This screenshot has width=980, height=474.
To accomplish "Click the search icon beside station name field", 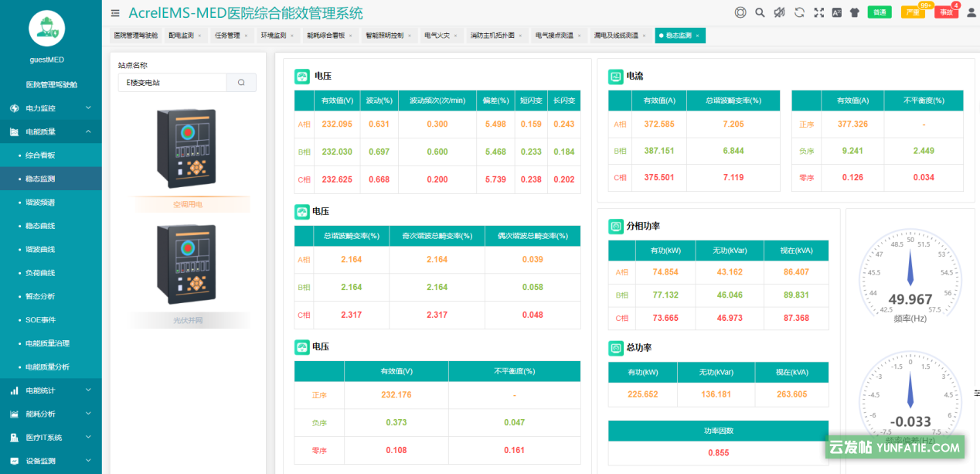I will [x=241, y=83].
